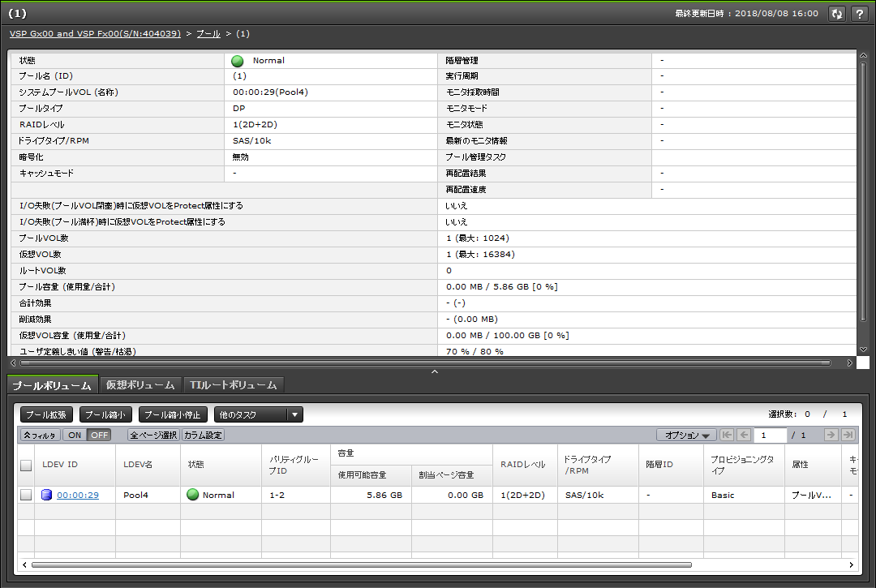Open the LDEV ID 00:00:29 link
876x588 pixels.
(78, 495)
